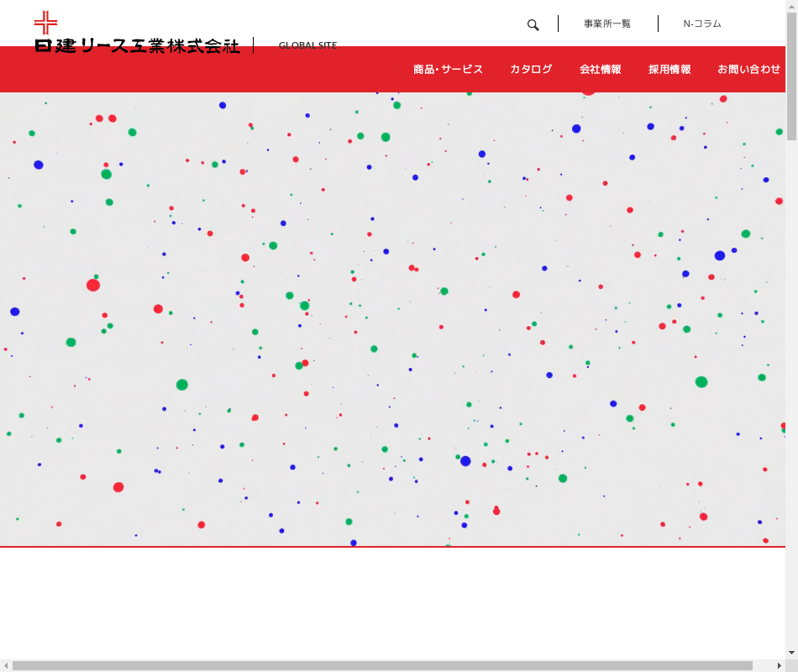Click the red cross company logo
The height and width of the screenshot is (672, 798).
[x=46, y=23]
